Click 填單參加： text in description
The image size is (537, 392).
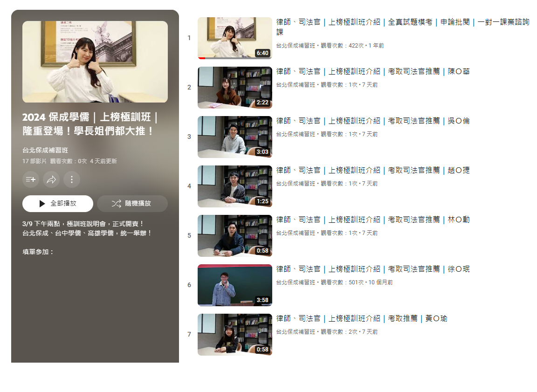(38, 252)
